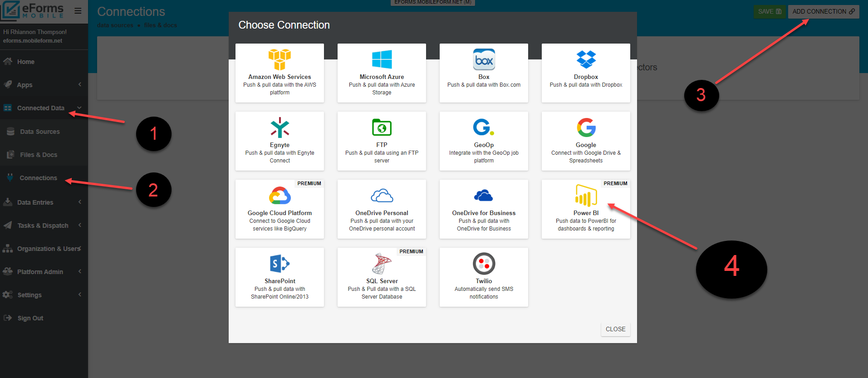Click the Connected Data grid icon
Viewport: 868px width, 378px height.
click(8, 108)
